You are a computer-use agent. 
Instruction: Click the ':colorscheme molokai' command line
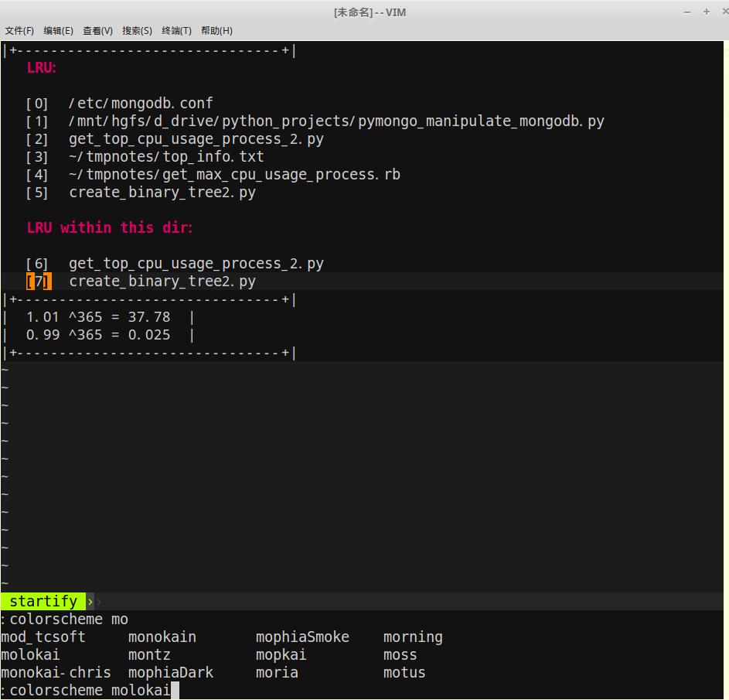click(x=86, y=690)
